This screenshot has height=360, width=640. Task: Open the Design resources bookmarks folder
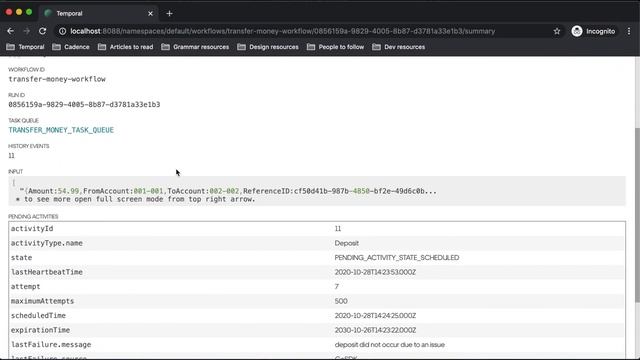(x=268, y=47)
